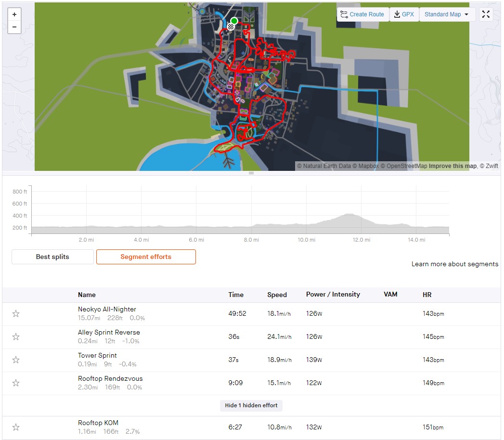504x440 pixels.
Task: Click the checkered finish marker on map
Action: 231,26
